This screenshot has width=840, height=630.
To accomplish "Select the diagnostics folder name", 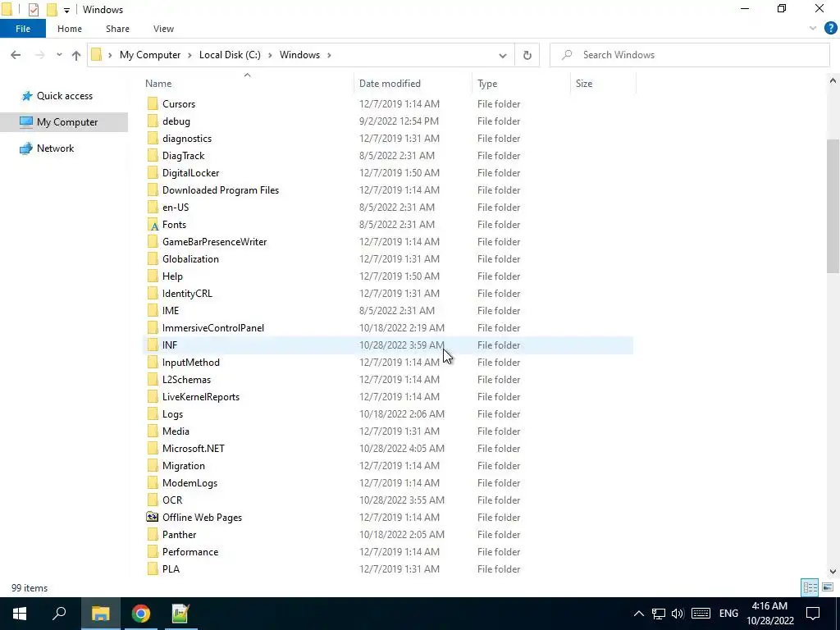I will [187, 138].
